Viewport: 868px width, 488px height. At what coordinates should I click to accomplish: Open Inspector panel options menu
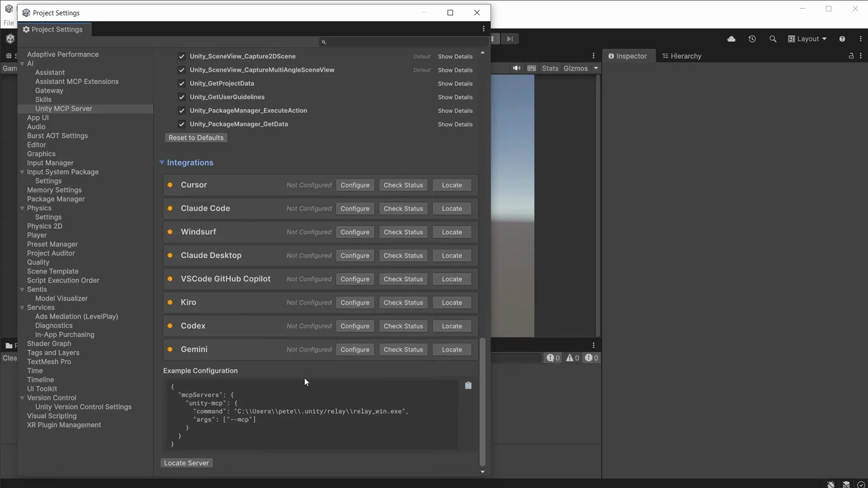click(861, 56)
